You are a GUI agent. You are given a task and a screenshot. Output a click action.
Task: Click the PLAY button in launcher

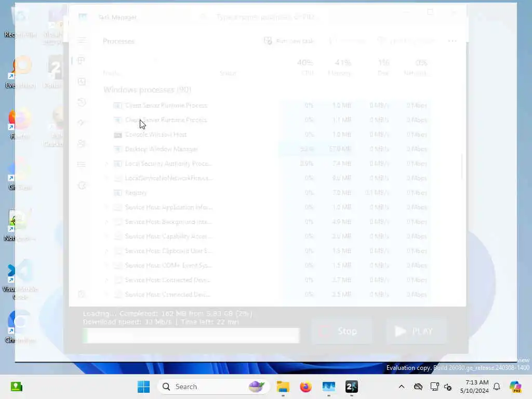416,331
